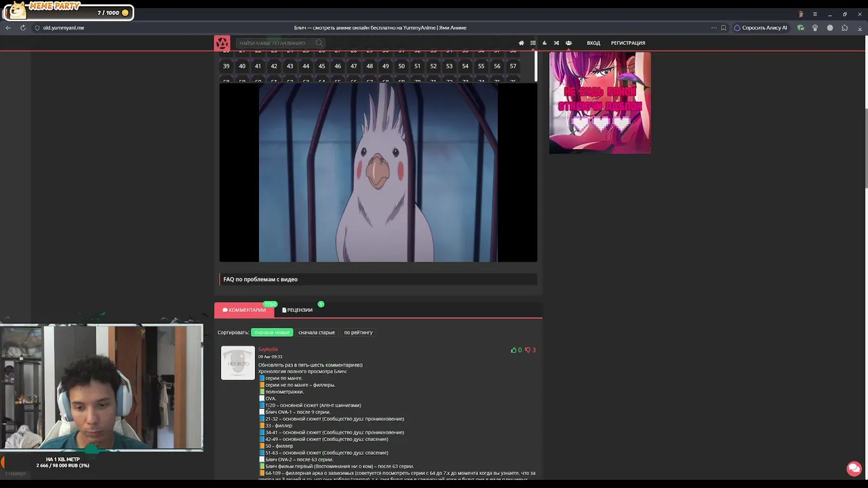The image size is (868, 488).
Task: Switch to the Комментарии tab
Action: 244,310
